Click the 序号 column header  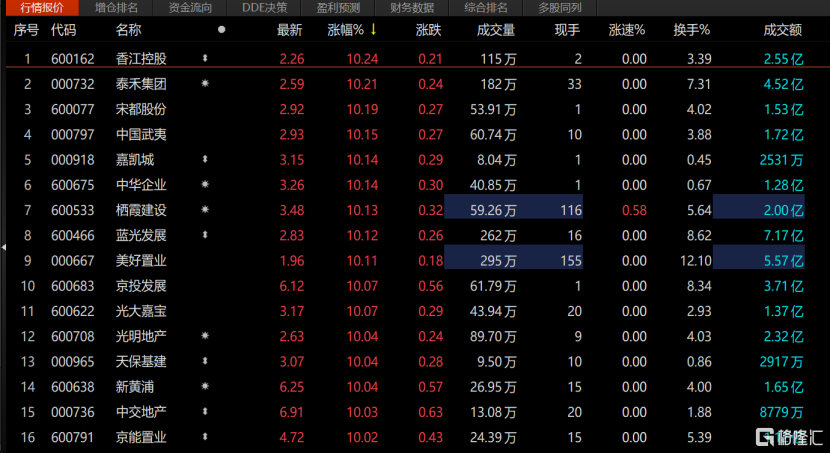point(26,30)
